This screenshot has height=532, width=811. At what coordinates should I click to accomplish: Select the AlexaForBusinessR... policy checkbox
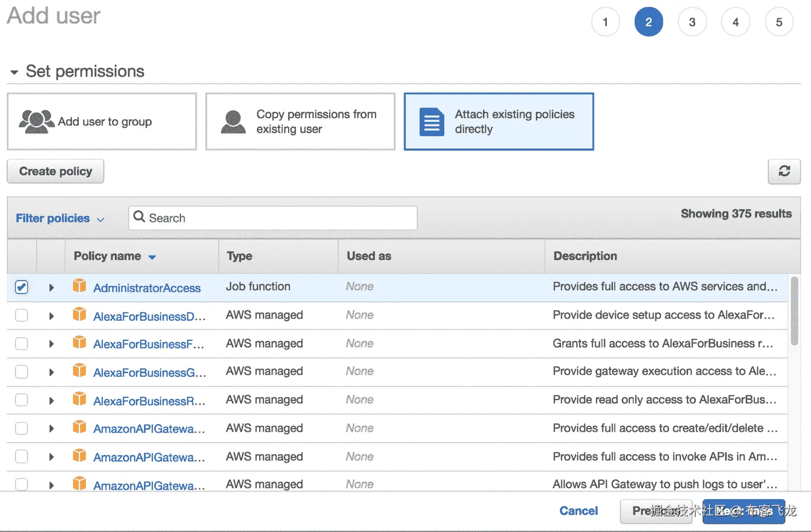(x=22, y=400)
